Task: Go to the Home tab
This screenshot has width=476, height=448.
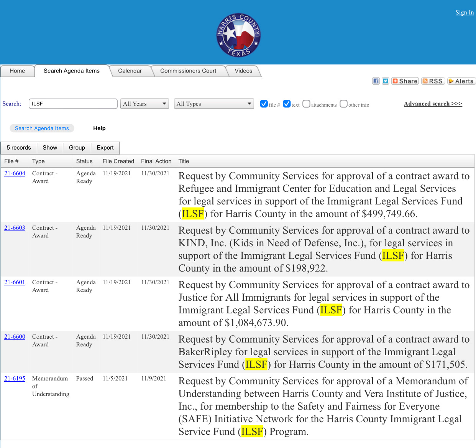Action: [x=17, y=71]
